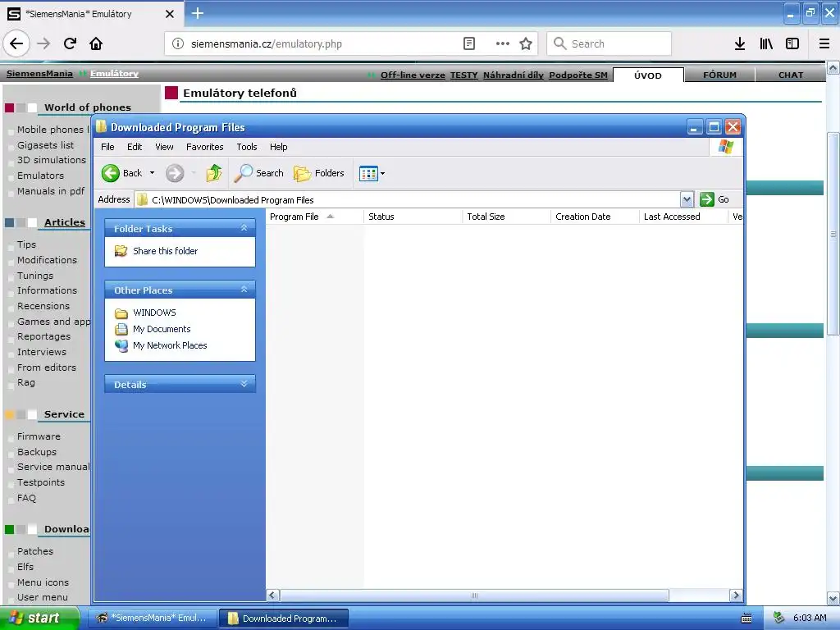Switch to the FÓRUM tab
The image size is (840, 630).
[x=719, y=75]
